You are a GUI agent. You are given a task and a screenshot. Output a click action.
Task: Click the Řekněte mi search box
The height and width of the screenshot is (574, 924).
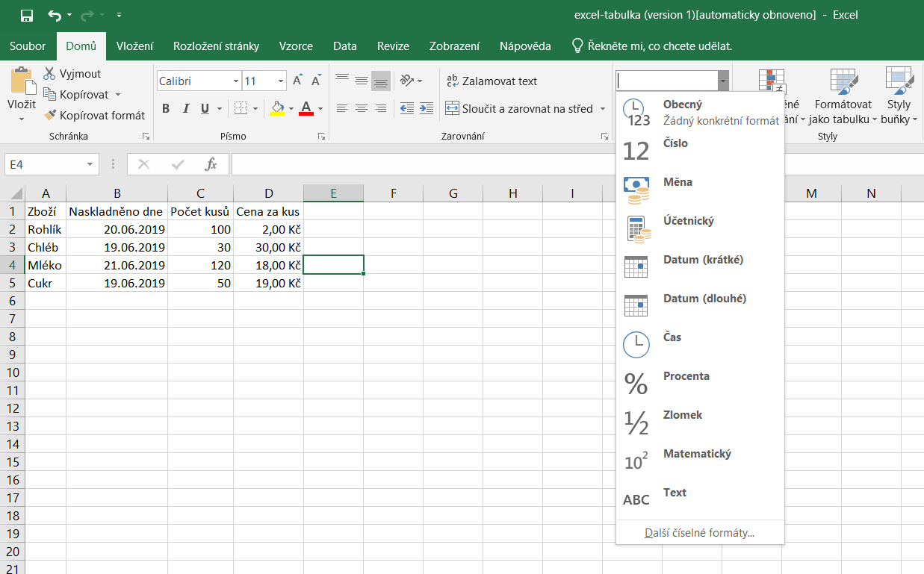click(x=651, y=46)
